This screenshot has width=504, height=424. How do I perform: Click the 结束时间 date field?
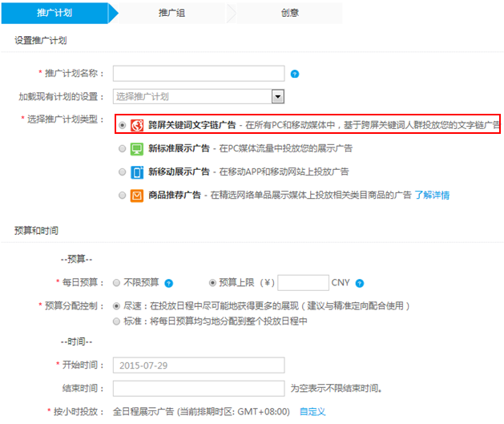pyautogui.click(x=199, y=389)
